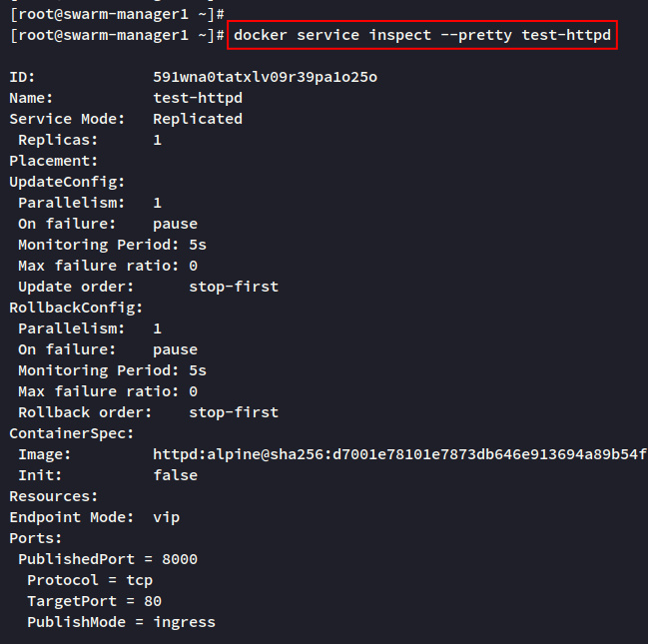Click the Resources section heading
This screenshot has width=648, height=644.
pyautogui.click(x=54, y=496)
